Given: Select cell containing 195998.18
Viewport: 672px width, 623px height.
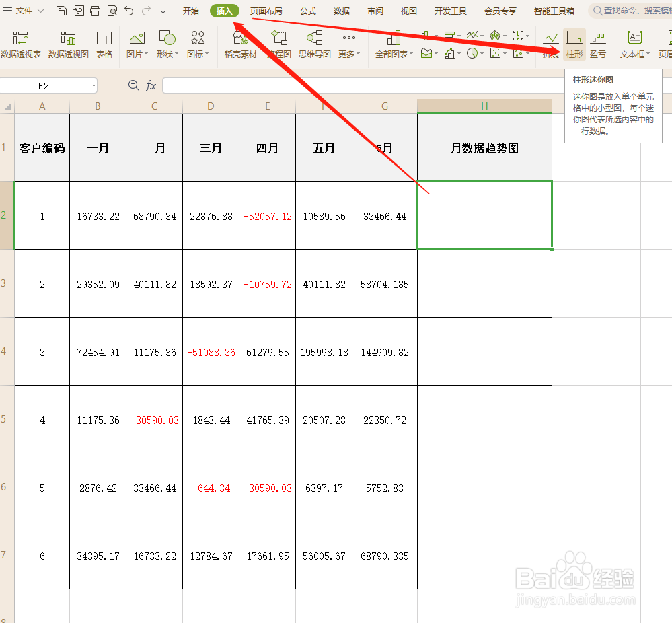Looking at the screenshot, I should (324, 352).
